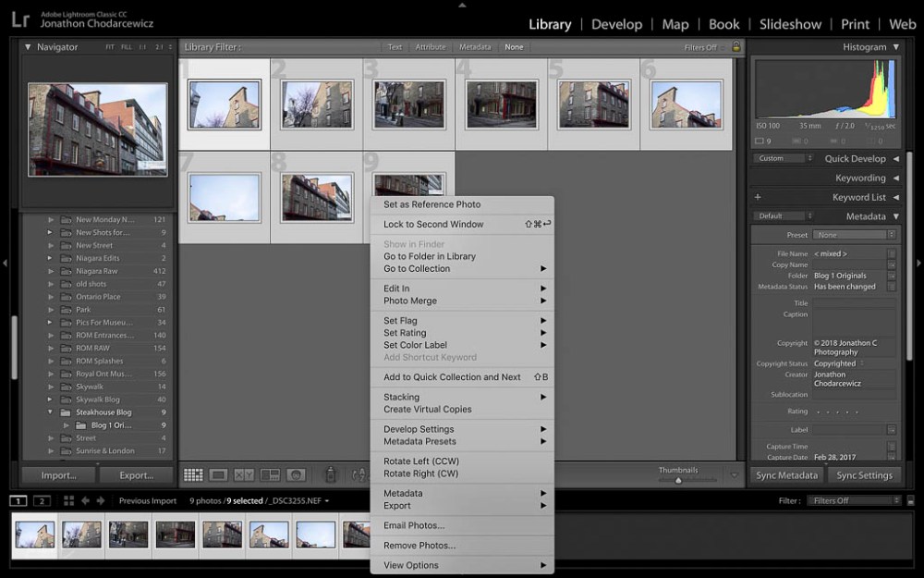Click the forward navigation arrow in filmstrip
Screen dimensions: 924x578
(x=101, y=499)
